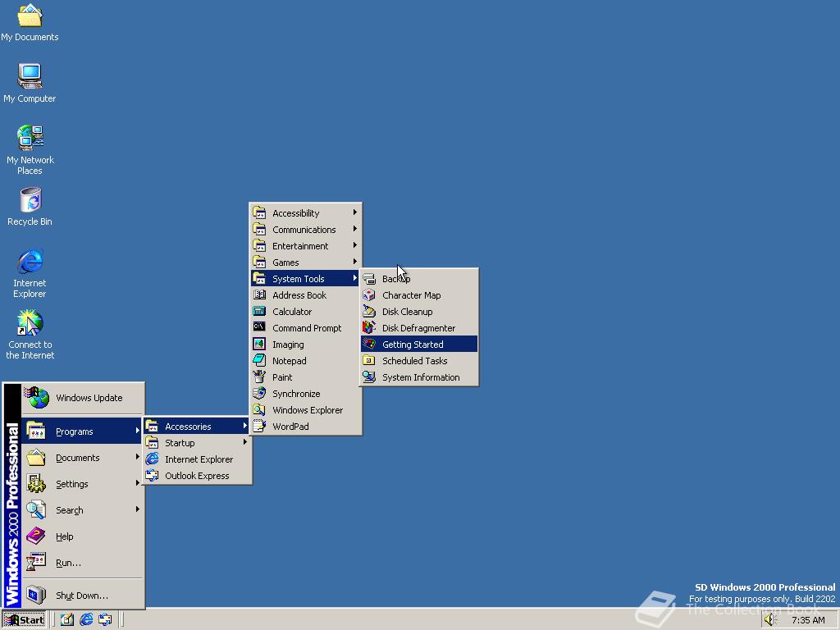This screenshot has height=630, width=840.
Task: Open Windows Explorer from Accessories menu
Action: 305,410
